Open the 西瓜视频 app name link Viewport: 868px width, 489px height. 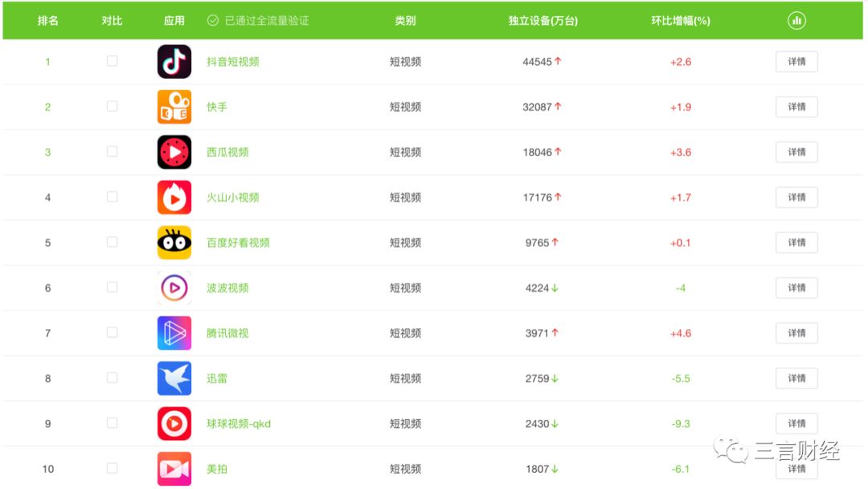click(227, 152)
